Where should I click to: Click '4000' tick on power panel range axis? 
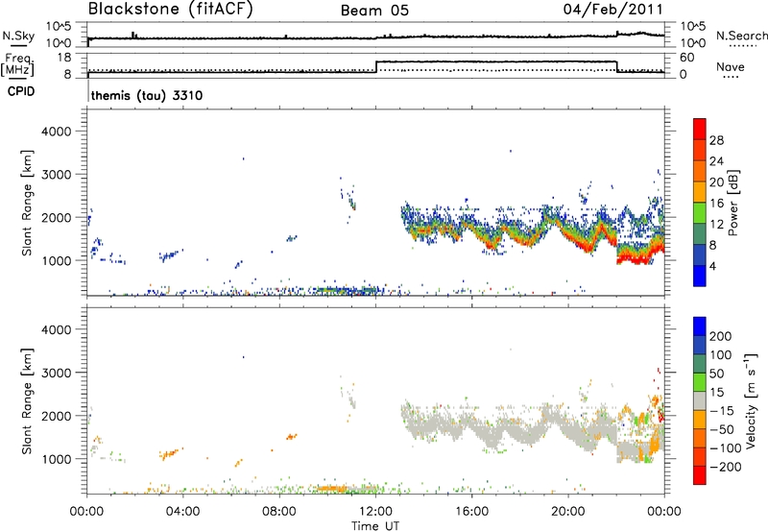(x=57, y=132)
